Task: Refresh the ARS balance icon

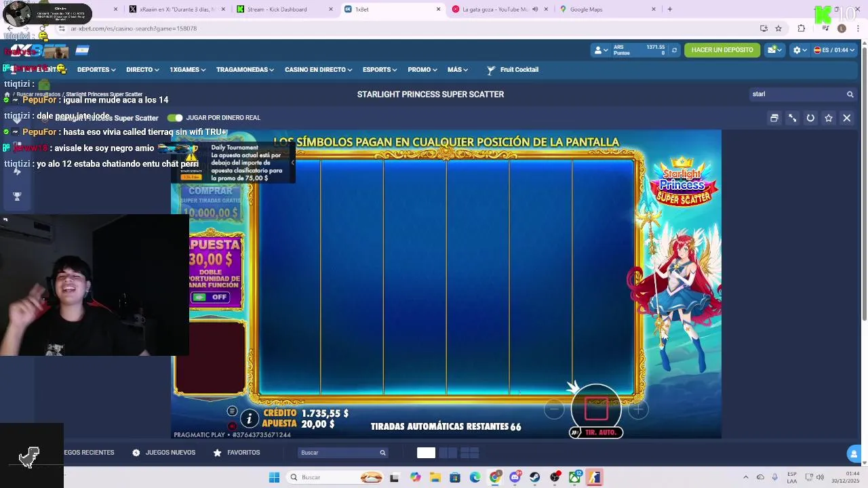Action: 674,50
